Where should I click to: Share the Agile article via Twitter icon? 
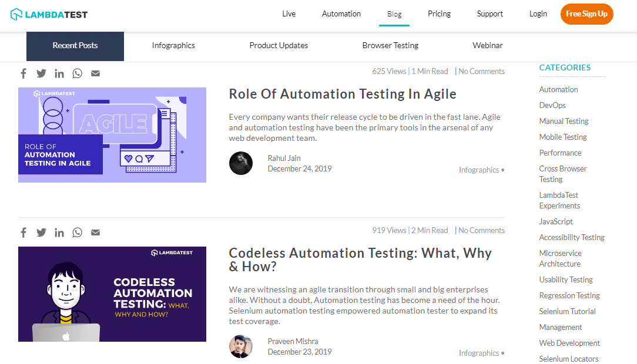coord(41,73)
